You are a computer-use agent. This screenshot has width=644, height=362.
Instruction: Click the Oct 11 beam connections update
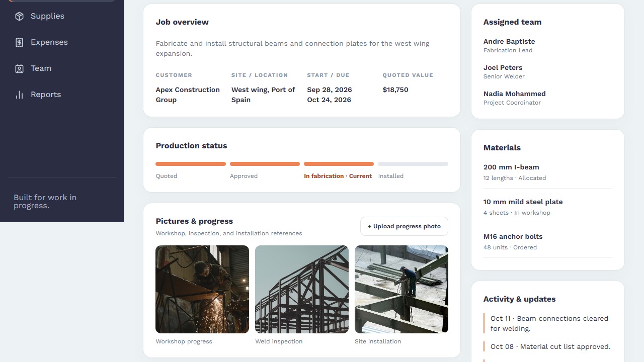coord(548,323)
